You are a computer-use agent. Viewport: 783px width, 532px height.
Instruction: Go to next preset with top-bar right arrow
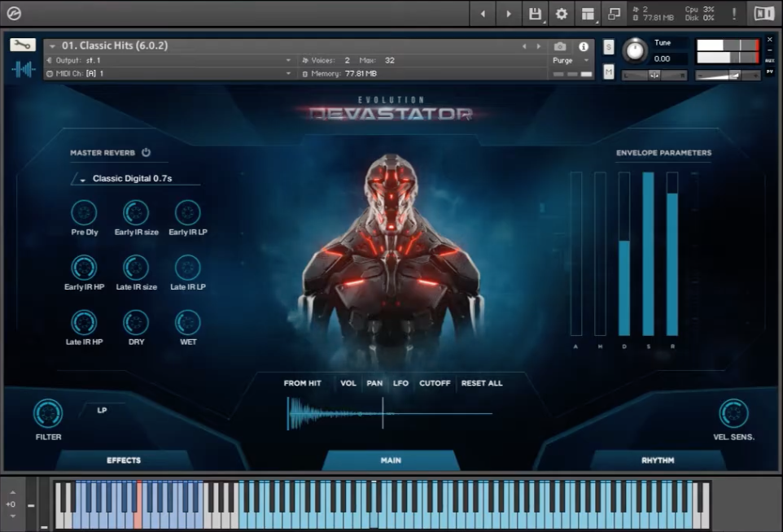point(509,14)
